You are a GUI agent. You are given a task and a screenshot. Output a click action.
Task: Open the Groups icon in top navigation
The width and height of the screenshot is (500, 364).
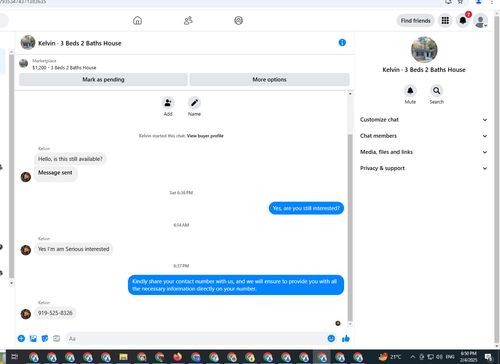point(239,21)
